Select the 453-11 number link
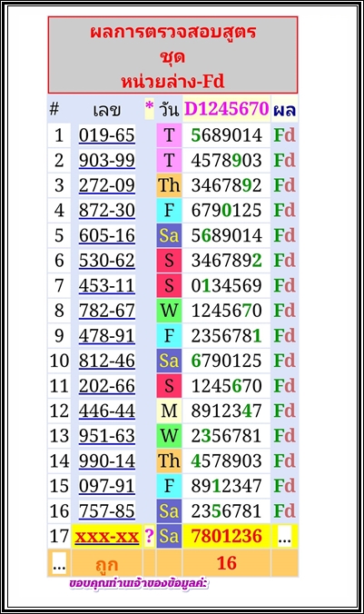Image resolution: width=364 pixels, height=614 pixels. [107, 285]
